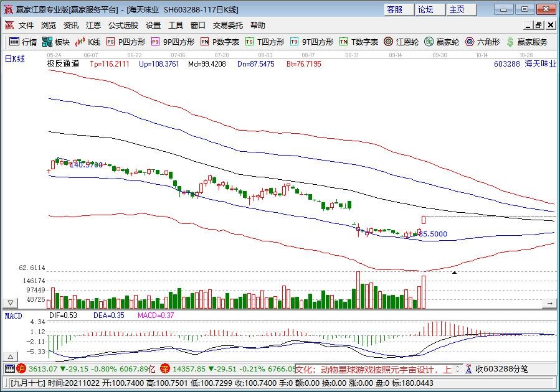Viewport: 560px width, 392px height.
Task: Open the 工具 menu
Action: point(176,26)
